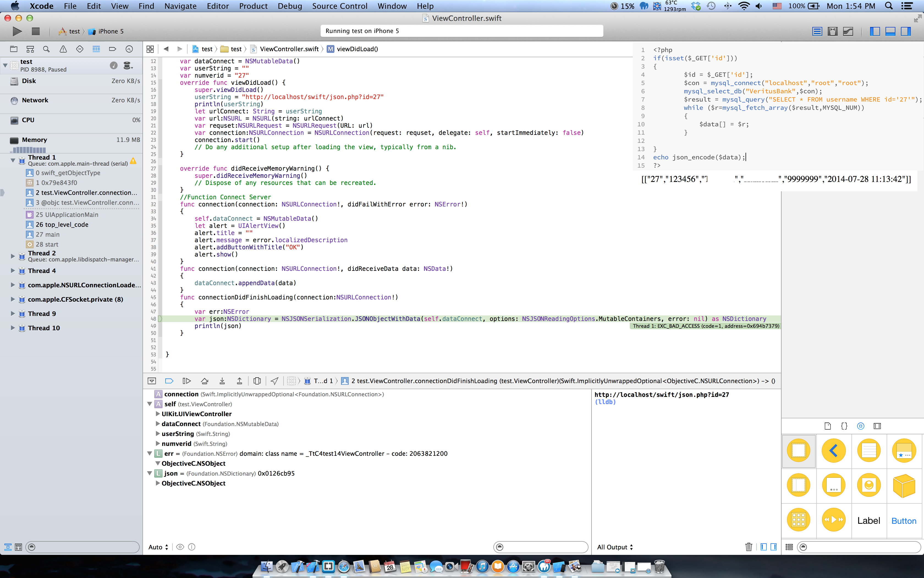The image size is (924, 578).
Task: Switch to the Version editor
Action: tap(848, 31)
